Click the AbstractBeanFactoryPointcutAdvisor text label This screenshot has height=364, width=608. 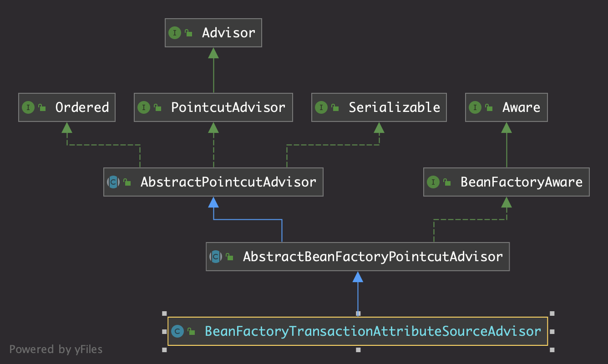(373, 257)
